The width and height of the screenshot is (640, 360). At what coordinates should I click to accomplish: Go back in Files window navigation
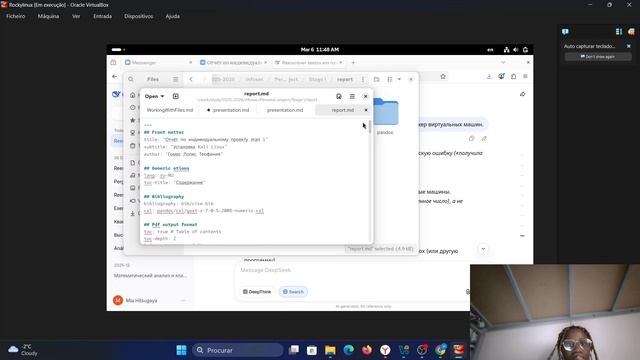coord(191,79)
